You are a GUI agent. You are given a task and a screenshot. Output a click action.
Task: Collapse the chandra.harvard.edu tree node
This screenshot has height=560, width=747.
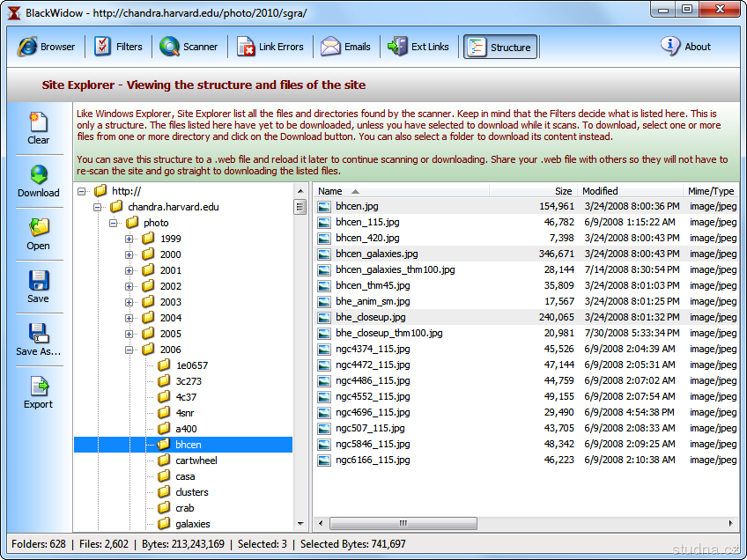(98, 207)
